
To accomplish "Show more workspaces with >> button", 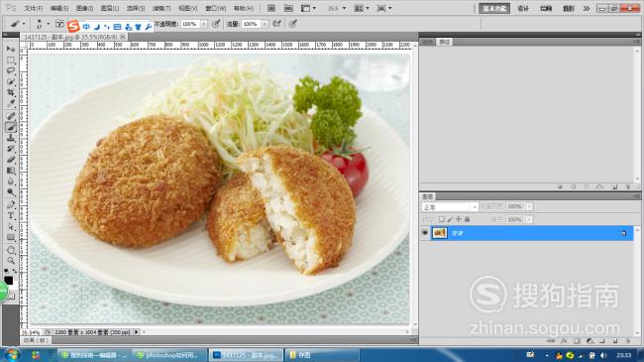I will pyautogui.click(x=587, y=8).
